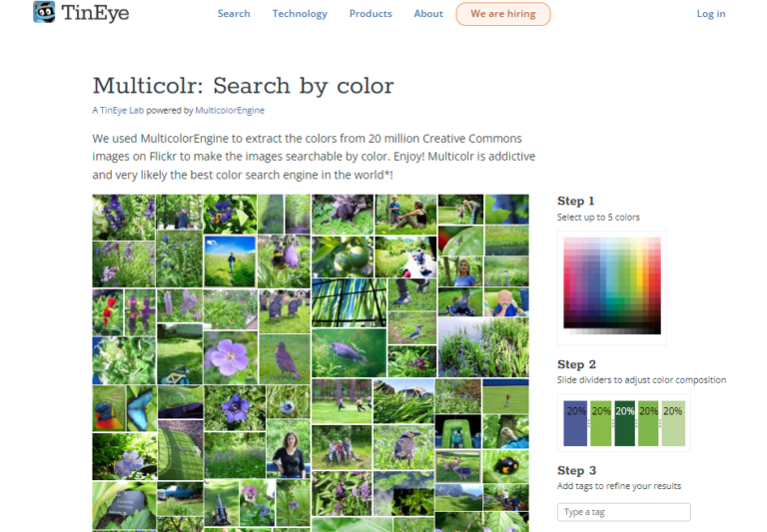Open the dark bird on grass thumbnail

285,358
